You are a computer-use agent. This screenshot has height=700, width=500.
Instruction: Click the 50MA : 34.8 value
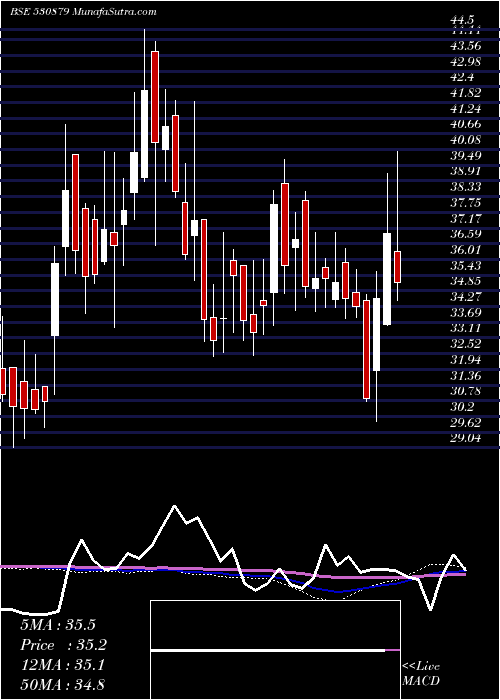(62, 685)
